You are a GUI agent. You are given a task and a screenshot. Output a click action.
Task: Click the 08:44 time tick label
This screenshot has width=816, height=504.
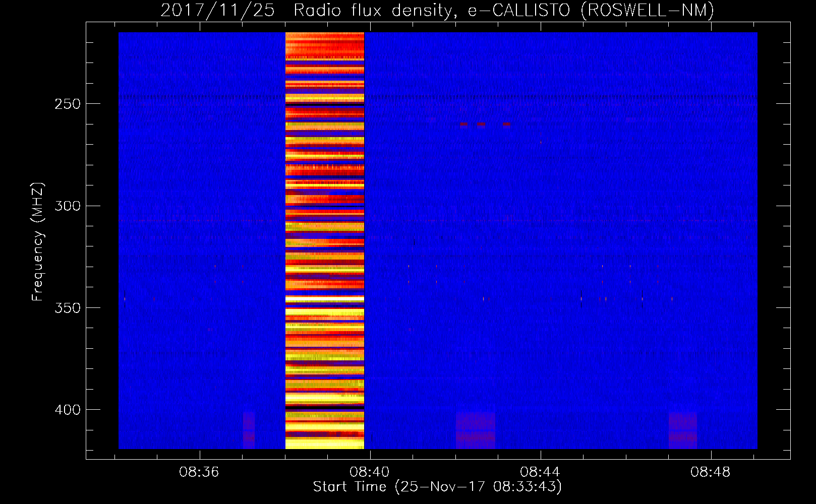540,472
